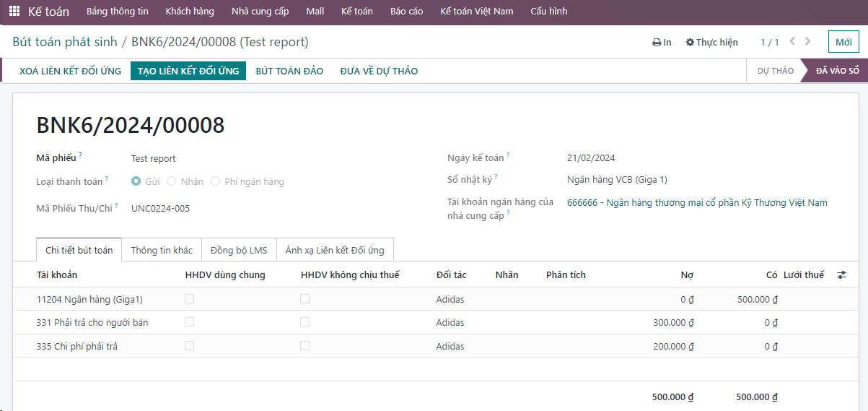
Task: Click pager 1 / 1 counter
Action: (770, 43)
